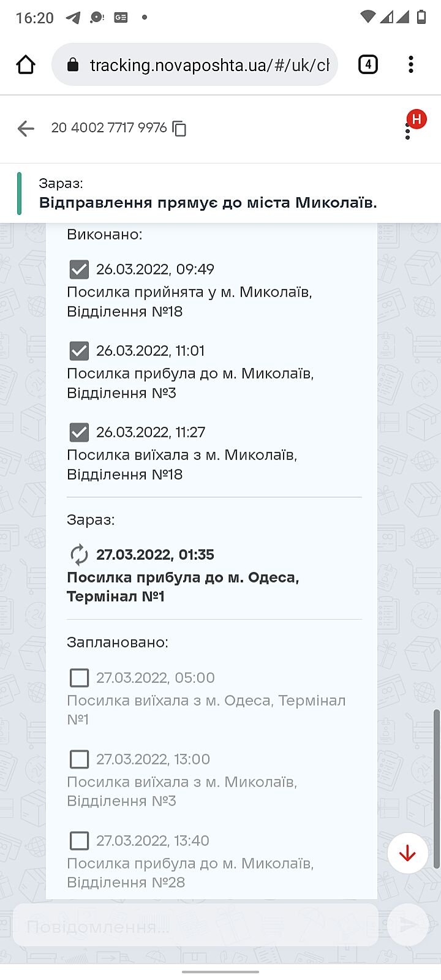Toggle checkbox for 26.03.2022, 11:27 entry
This screenshot has width=441, height=980.
79,432
